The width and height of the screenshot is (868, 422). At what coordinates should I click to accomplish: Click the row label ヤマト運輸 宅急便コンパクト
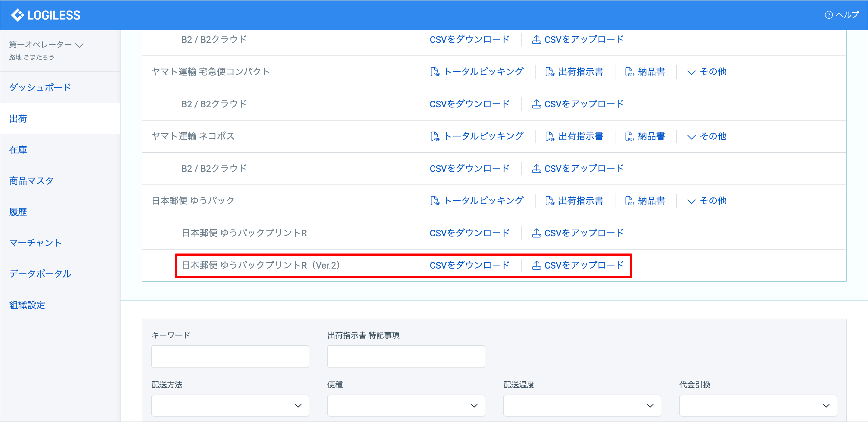click(211, 72)
